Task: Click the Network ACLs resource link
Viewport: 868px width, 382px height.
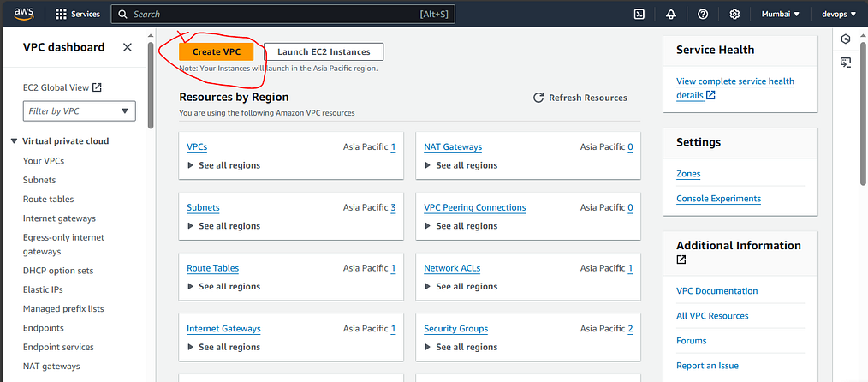Action: [x=452, y=268]
